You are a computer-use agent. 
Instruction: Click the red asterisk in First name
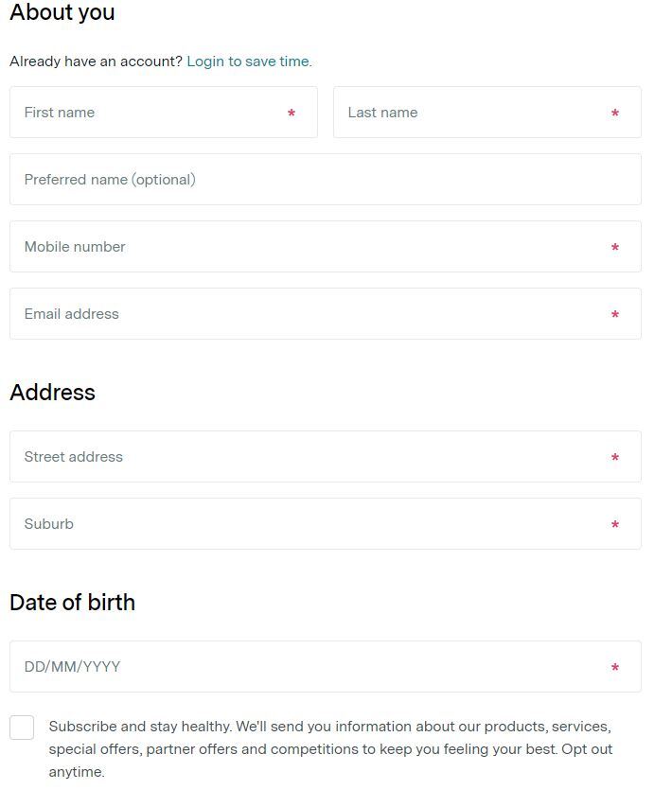click(292, 114)
